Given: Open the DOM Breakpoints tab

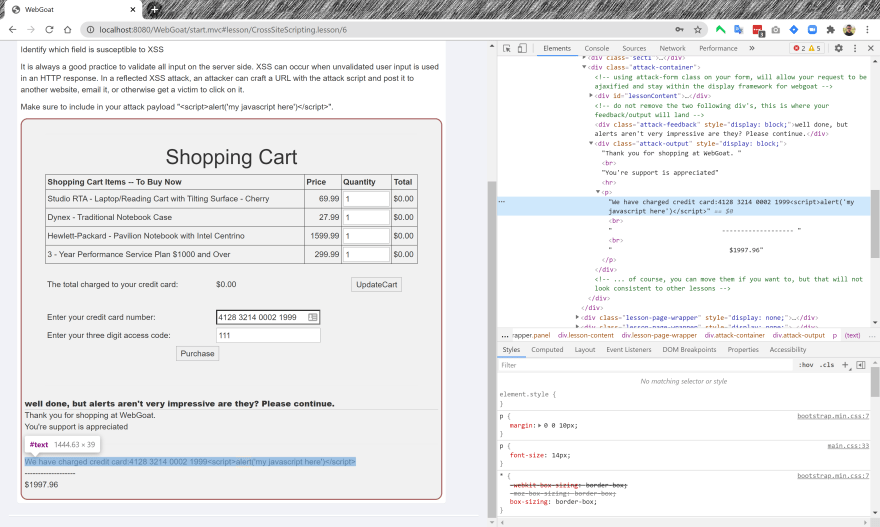Looking at the screenshot, I should tap(689, 350).
